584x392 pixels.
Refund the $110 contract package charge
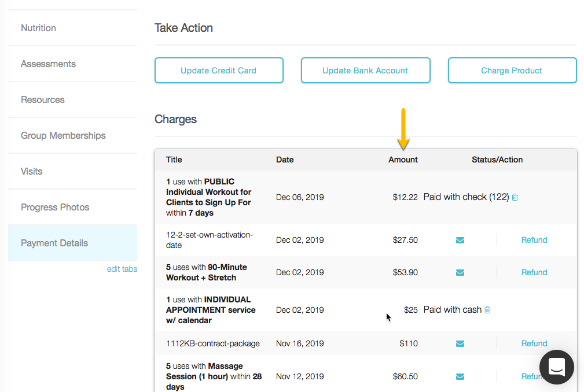tap(534, 343)
